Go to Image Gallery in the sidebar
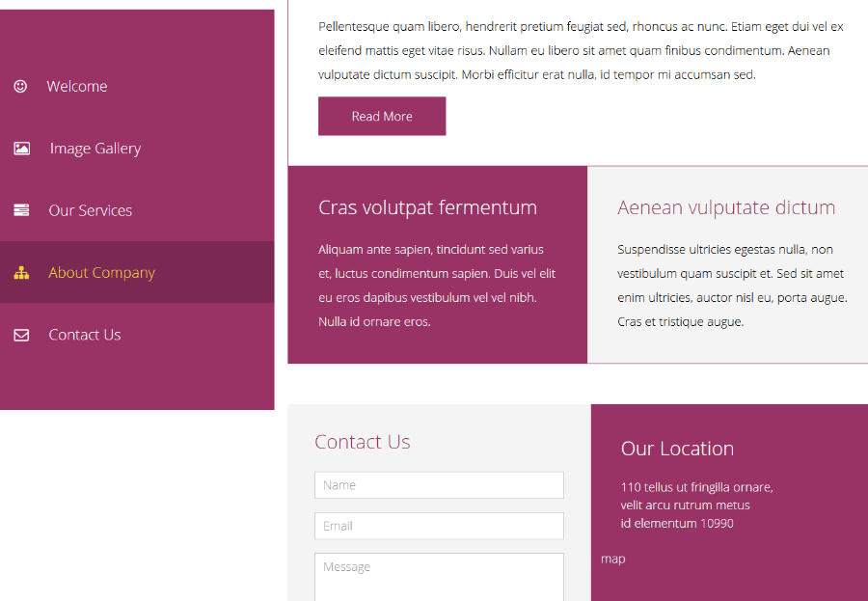This screenshot has height=601, width=868. tap(95, 149)
